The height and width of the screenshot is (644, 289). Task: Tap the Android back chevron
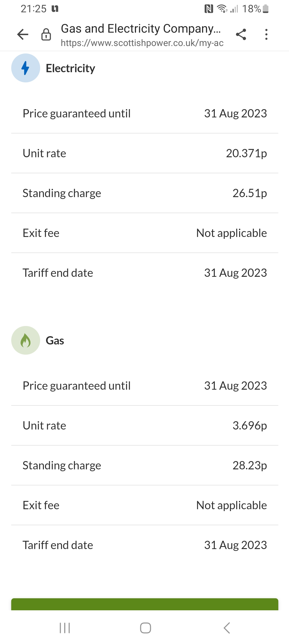pyautogui.click(x=227, y=628)
